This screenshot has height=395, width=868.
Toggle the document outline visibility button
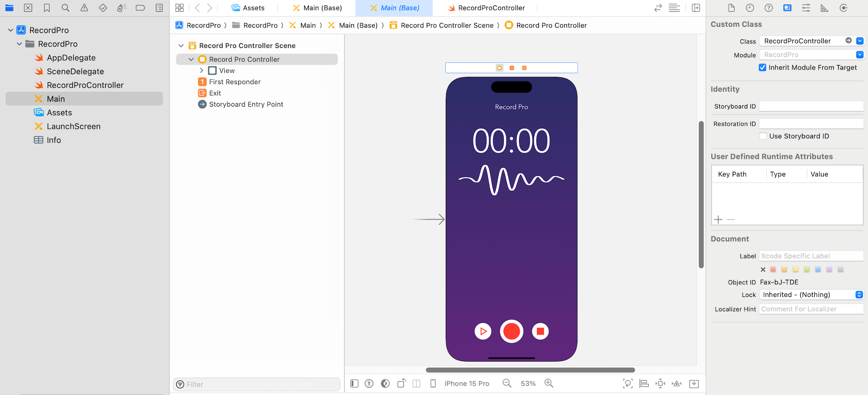point(354,383)
